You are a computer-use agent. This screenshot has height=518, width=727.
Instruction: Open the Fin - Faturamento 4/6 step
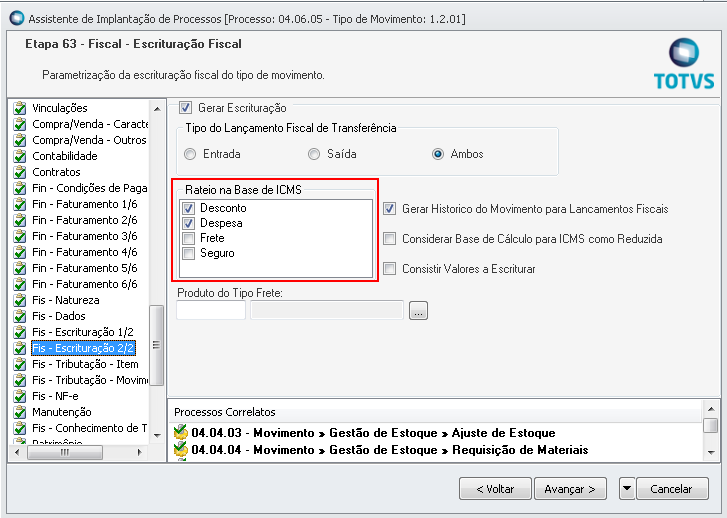point(85,252)
